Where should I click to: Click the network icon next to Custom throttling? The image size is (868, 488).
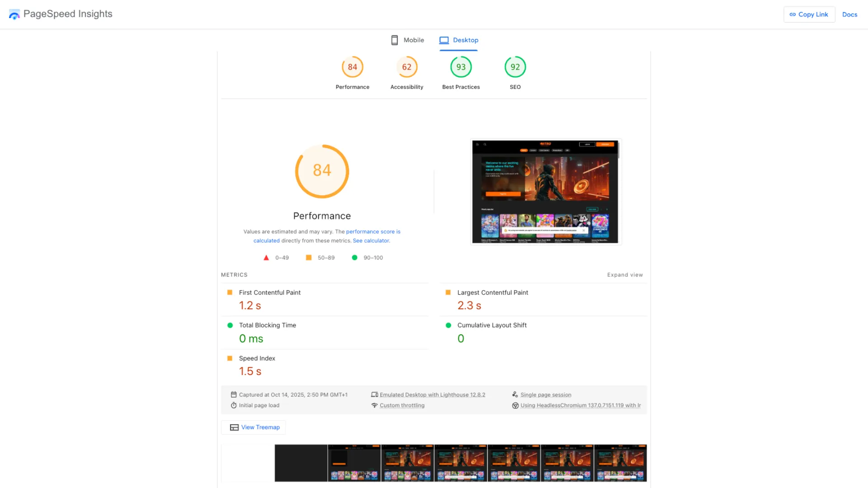point(375,405)
